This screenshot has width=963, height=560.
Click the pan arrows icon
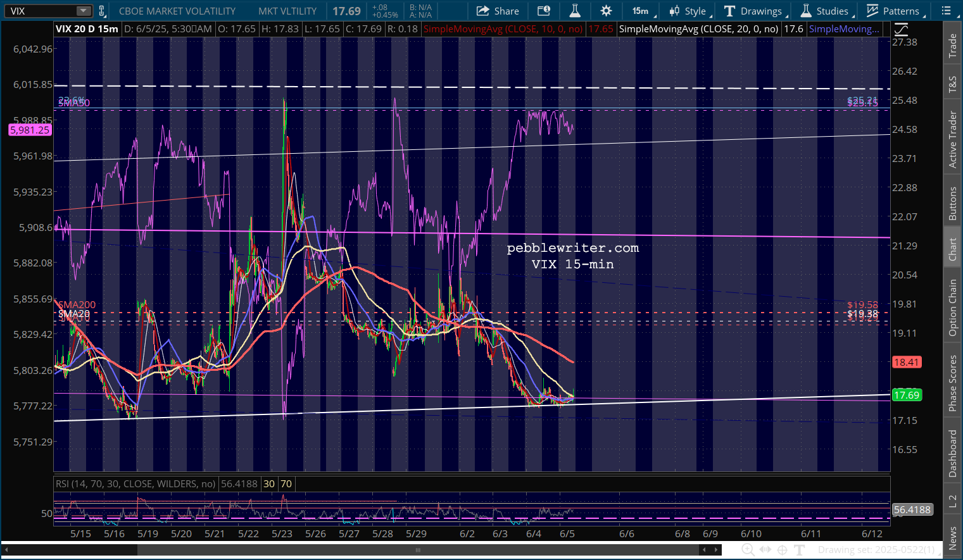click(765, 550)
